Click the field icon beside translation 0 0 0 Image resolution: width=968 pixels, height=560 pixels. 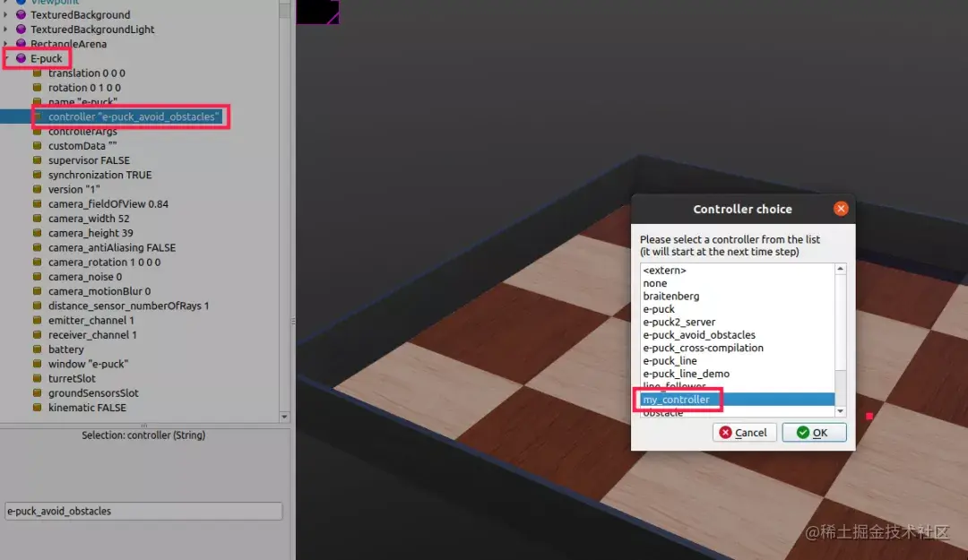37,73
